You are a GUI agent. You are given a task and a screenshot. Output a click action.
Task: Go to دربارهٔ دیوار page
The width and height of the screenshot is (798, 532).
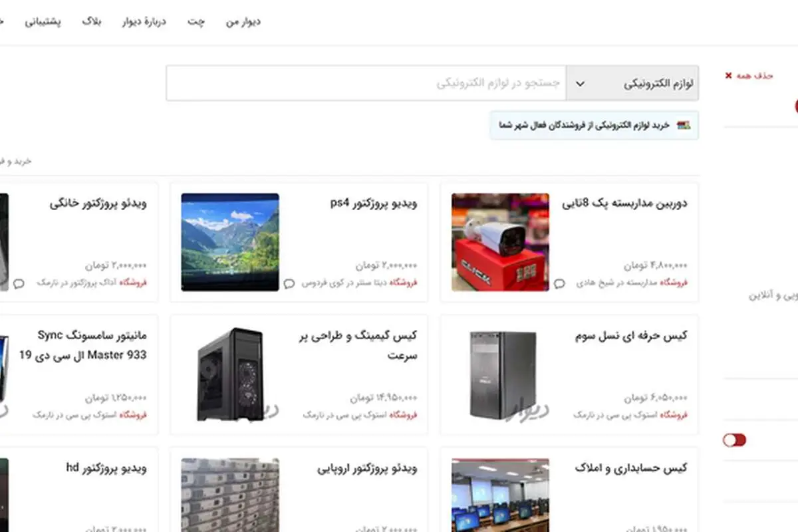tap(144, 22)
